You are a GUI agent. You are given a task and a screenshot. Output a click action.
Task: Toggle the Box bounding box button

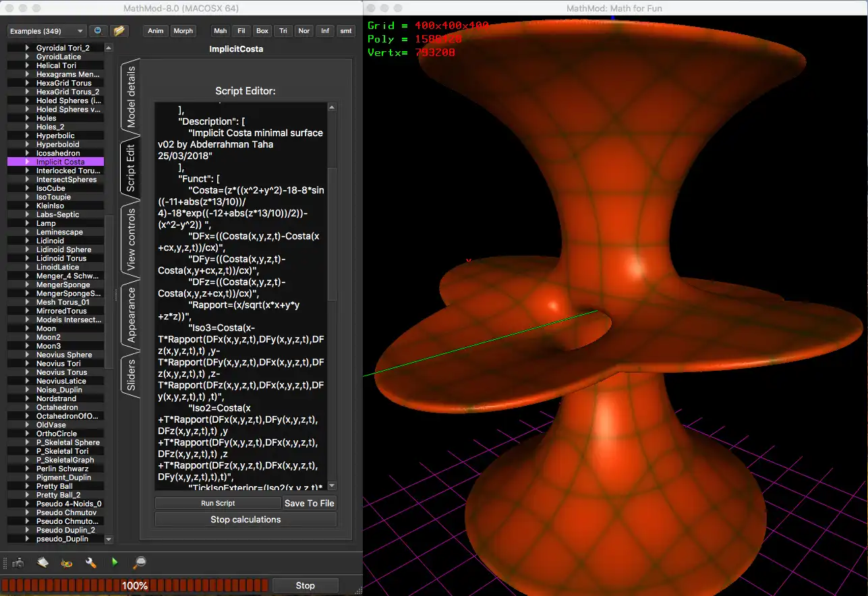[x=262, y=31]
